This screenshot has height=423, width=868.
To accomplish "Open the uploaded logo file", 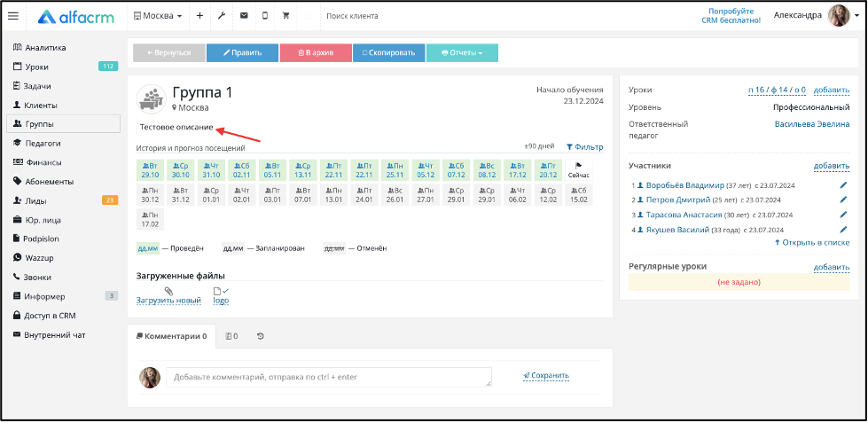I will pos(221,295).
